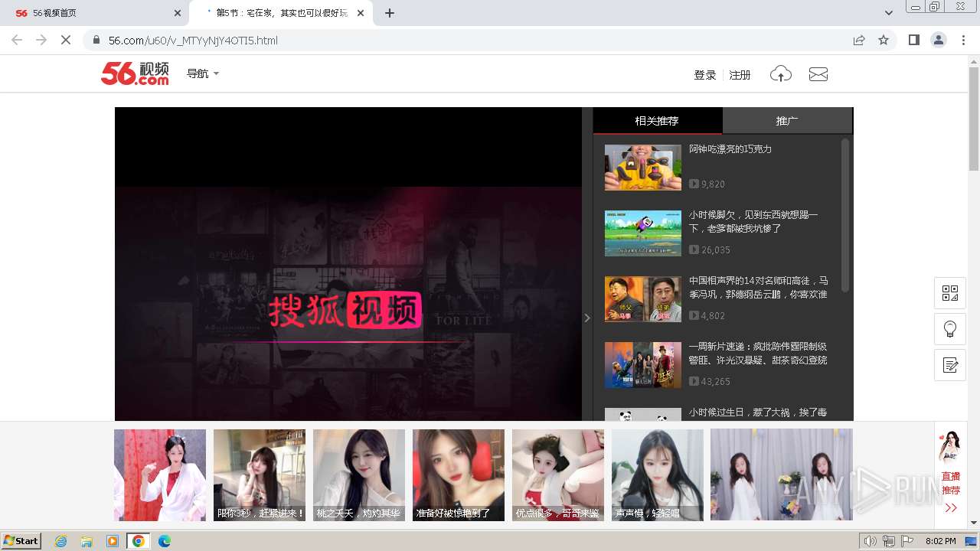The width and height of the screenshot is (980, 551).
Task: Click the light bulb sidebar icon
Action: (x=950, y=329)
